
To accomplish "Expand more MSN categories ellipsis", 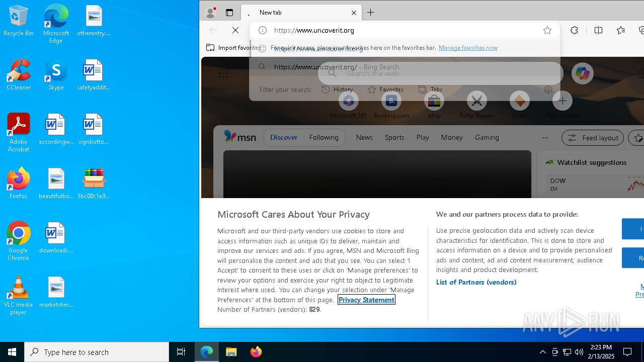I will 545,137.
